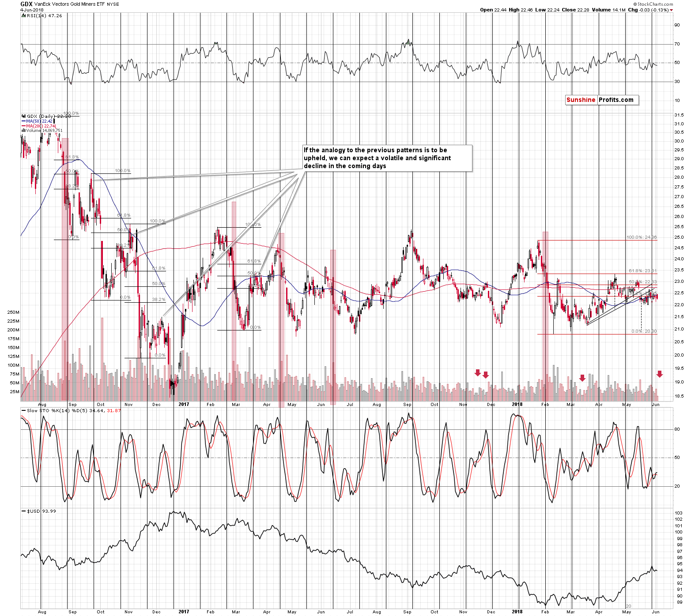Click the 100.0%: 24.86 Fibonacci label
Screen dimensions: 691x616
(x=642, y=237)
